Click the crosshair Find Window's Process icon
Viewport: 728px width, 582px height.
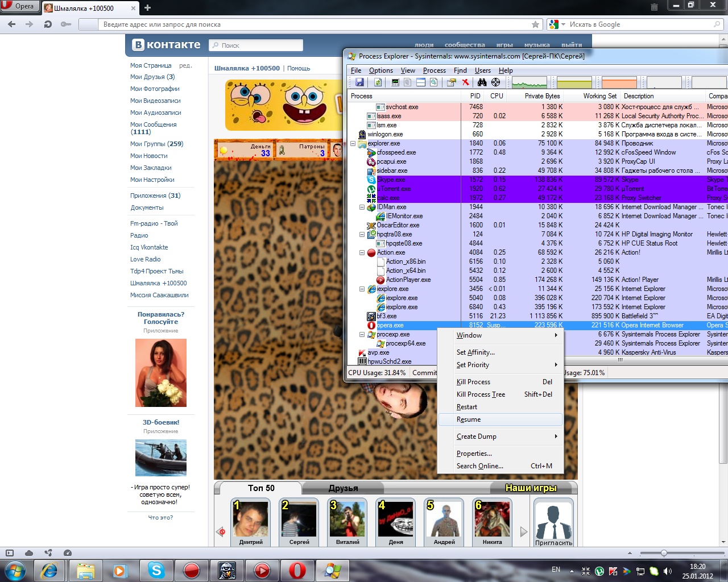click(x=495, y=82)
